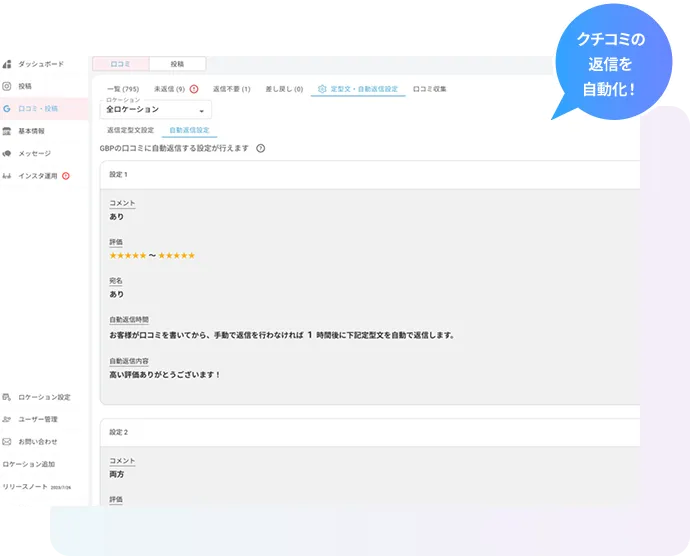Open the 全ロケーション location dropdown
The height and width of the screenshot is (556, 690).
[155, 110]
